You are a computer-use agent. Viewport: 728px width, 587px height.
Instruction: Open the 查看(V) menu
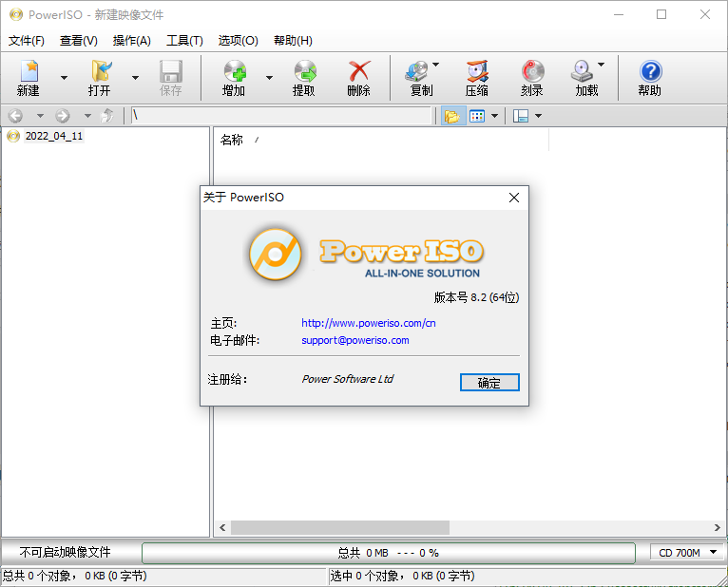[x=79, y=41]
